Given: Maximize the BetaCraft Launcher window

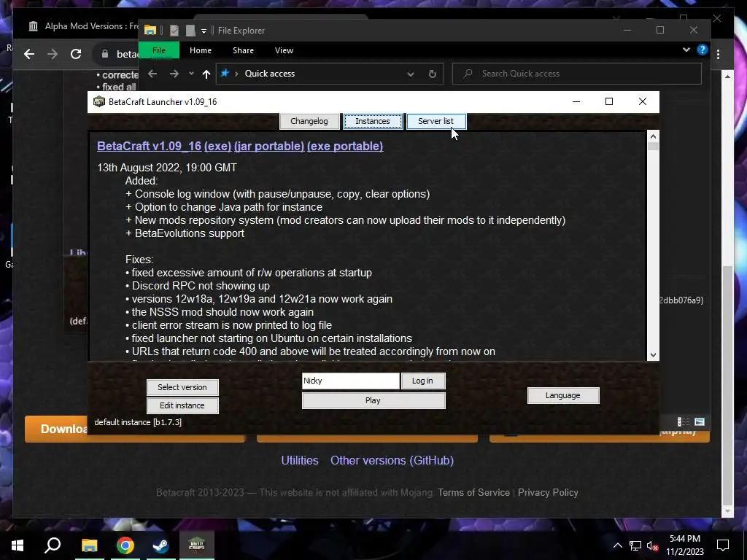Looking at the screenshot, I should click(609, 101).
